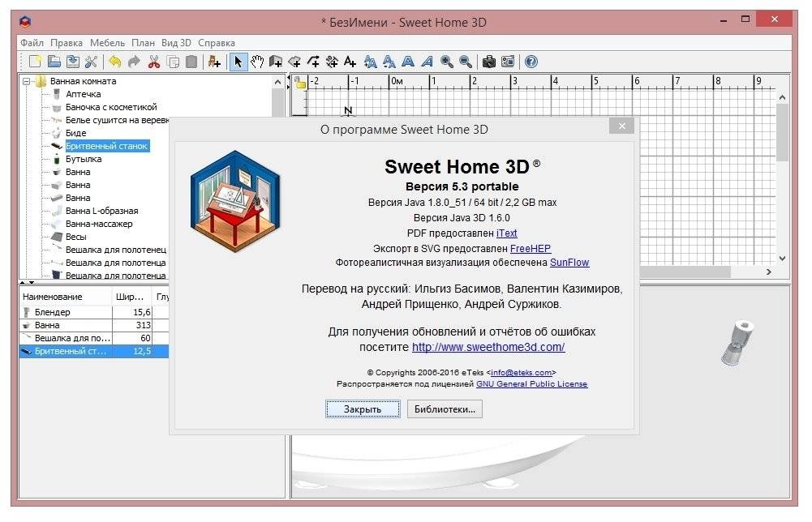Click the Redo arrow icon
The width and height of the screenshot is (812, 522).
click(x=134, y=62)
